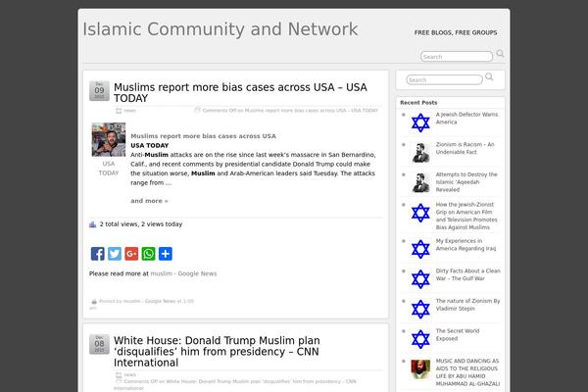Open 'How the Jewish-Zionist Grip on American Film' post

(x=466, y=216)
